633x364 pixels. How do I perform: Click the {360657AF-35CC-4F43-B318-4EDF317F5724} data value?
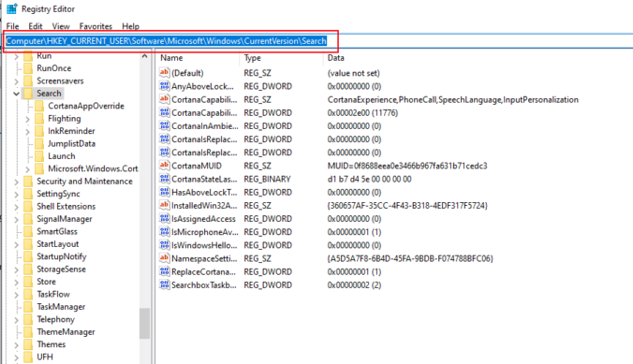[407, 206]
